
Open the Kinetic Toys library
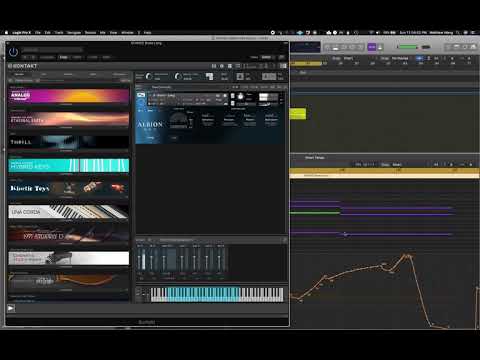(x=68, y=188)
